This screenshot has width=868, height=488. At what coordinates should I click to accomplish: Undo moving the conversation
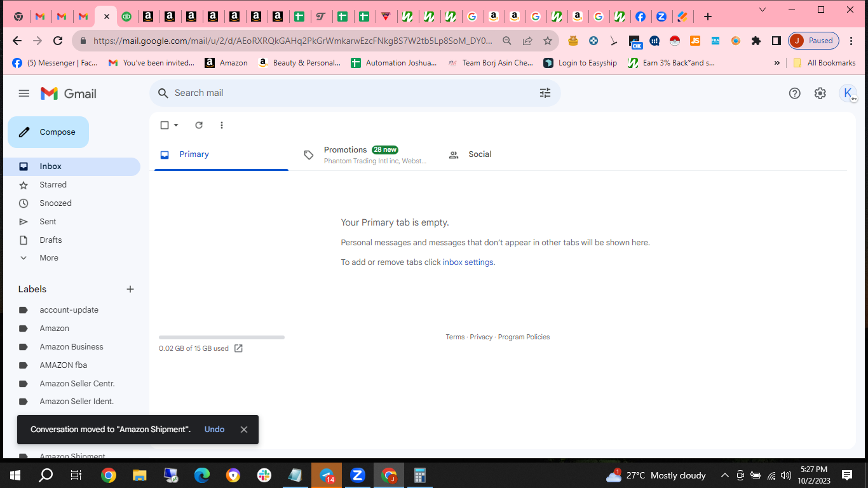(x=215, y=430)
